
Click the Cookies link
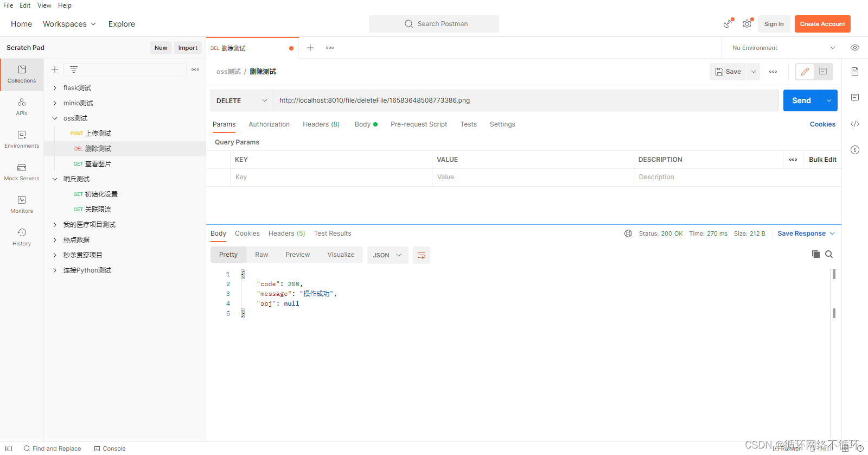[x=822, y=124]
